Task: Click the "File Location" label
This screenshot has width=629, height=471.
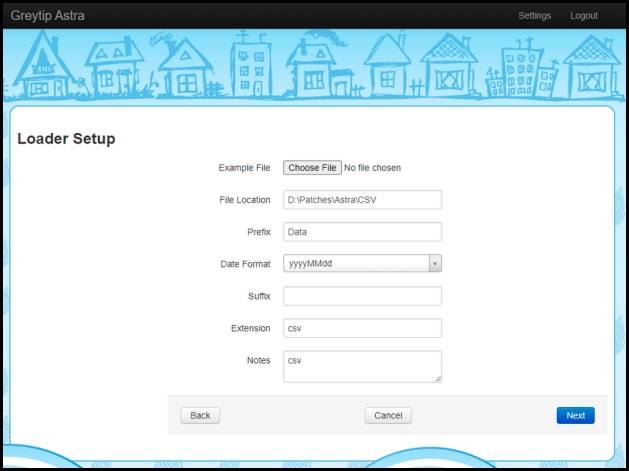Action: (x=245, y=200)
